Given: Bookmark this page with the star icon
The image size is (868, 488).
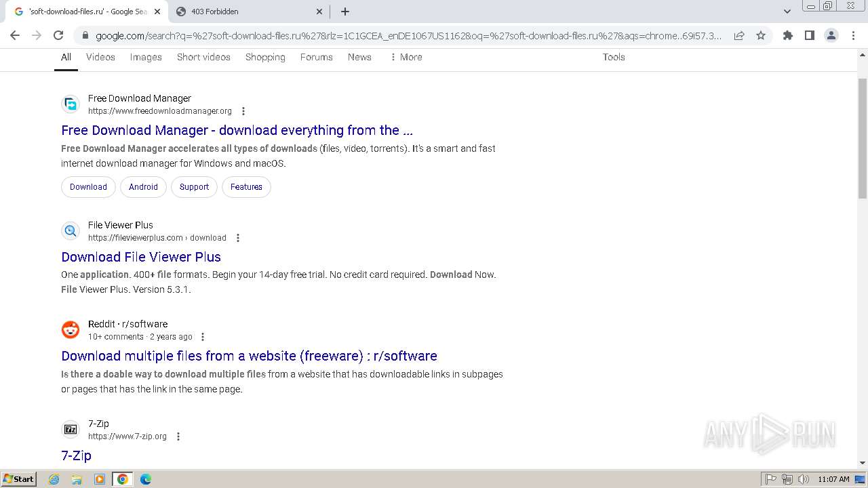Looking at the screenshot, I should (x=761, y=36).
